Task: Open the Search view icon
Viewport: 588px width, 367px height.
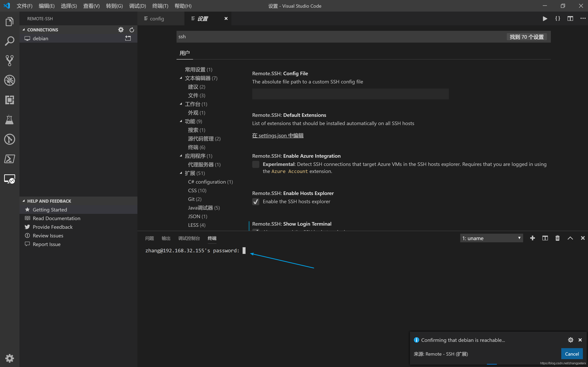Action: click(x=9, y=41)
